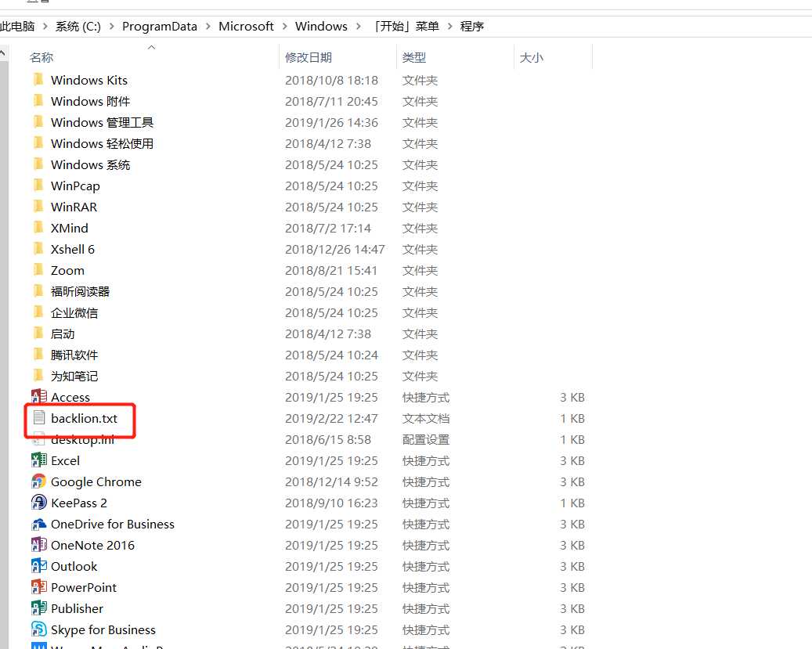Click the navigation pane scroll up arrow
Image resolution: width=812 pixels, height=649 pixels.
(x=3, y=52)
